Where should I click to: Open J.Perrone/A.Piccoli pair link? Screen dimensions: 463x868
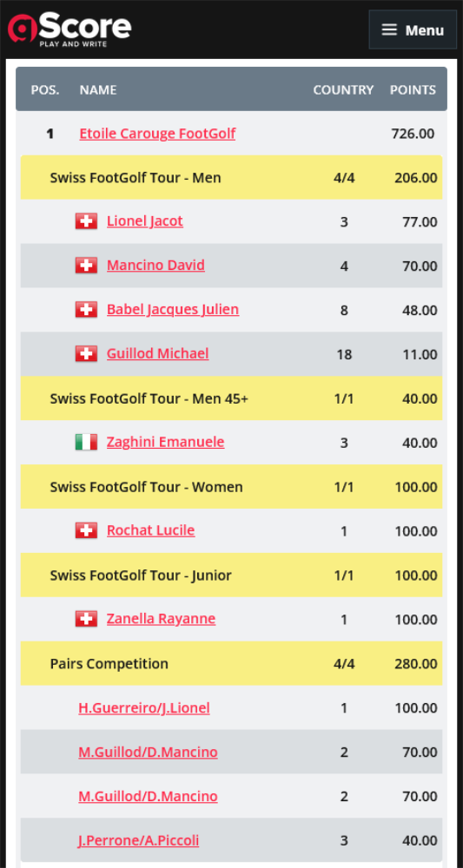138,840
